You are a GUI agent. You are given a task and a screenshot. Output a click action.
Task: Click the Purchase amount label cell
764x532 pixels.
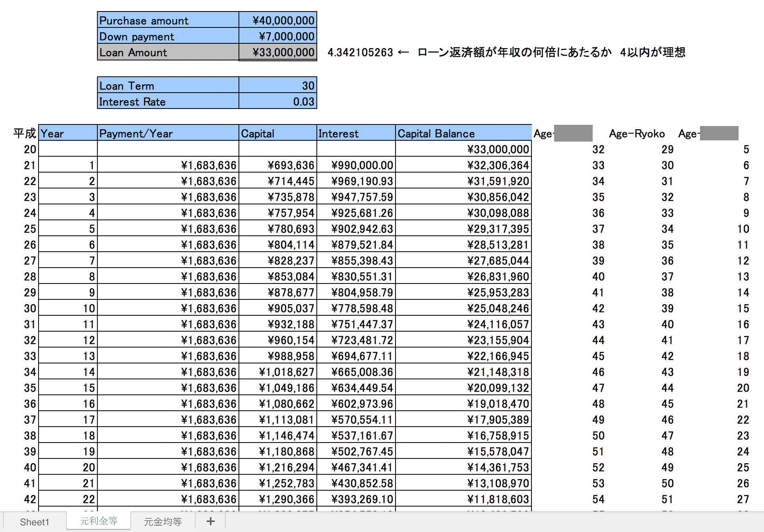[168, 20]
